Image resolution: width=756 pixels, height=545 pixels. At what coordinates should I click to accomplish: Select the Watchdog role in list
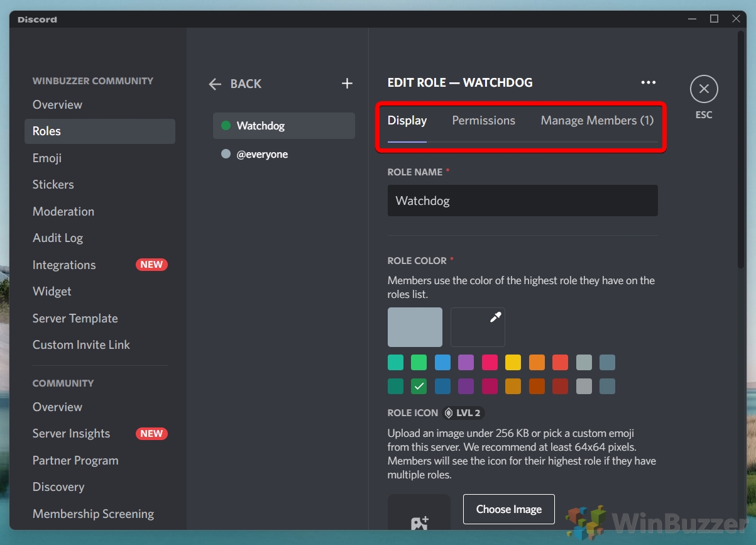284,126
